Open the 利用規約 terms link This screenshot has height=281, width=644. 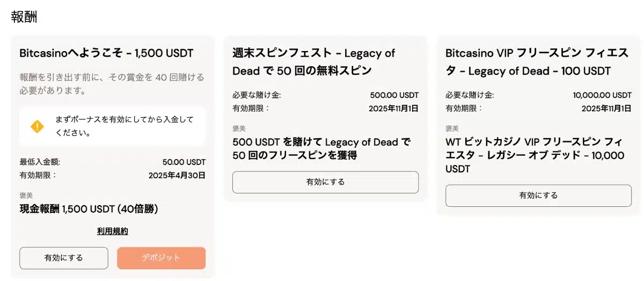[113, 231]
